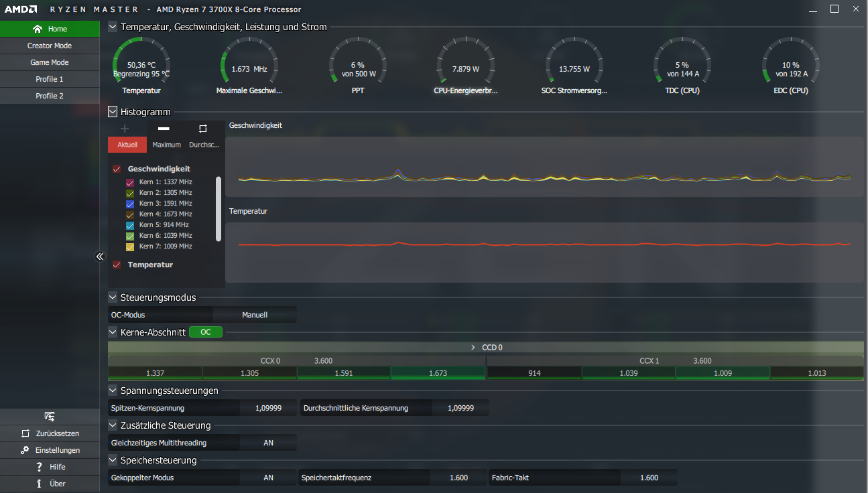Click the Maximale Geschwindigkeit gauge
Viewport: 868px width, 493px height.
249,60
